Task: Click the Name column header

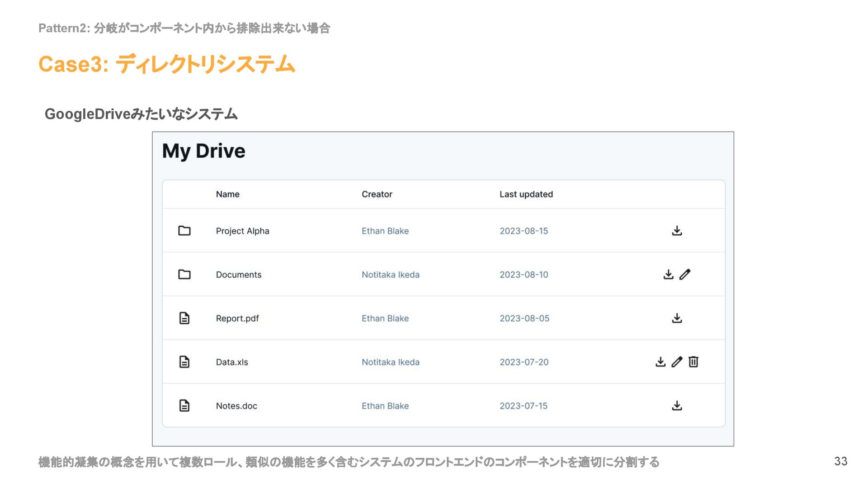Action: point(227,194)
